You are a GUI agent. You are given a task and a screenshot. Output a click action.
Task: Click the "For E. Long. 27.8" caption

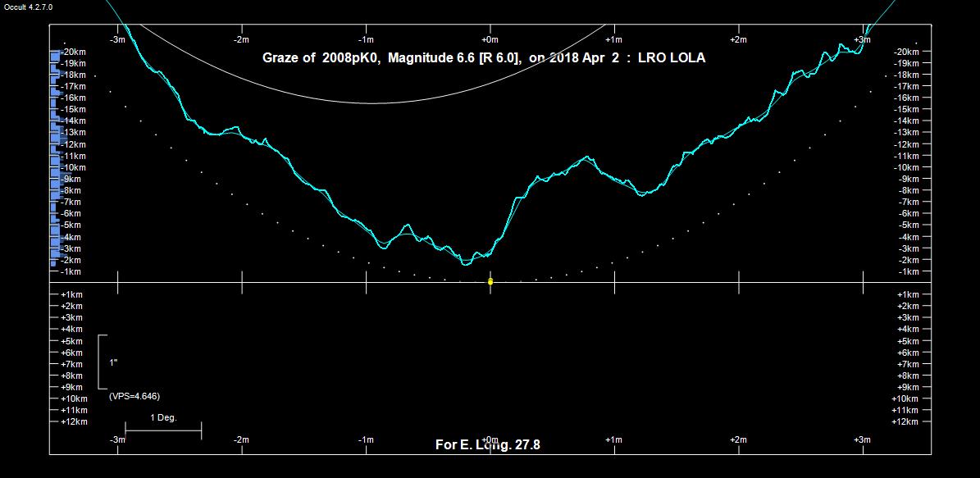(x=487, y=445)
